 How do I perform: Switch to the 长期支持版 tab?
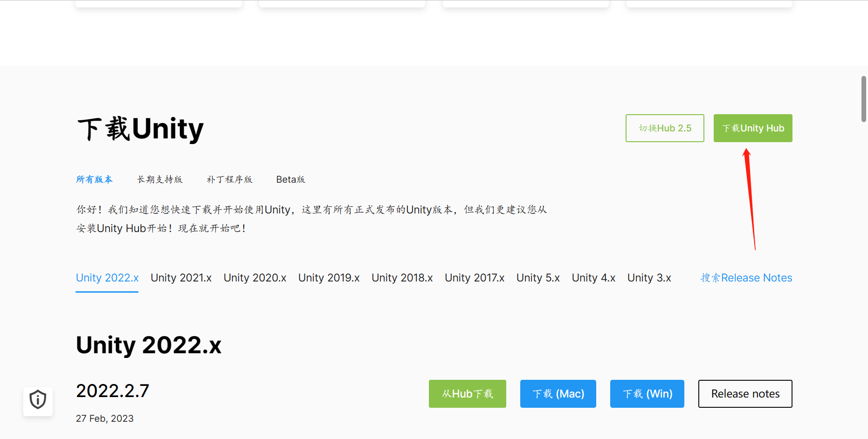[160, 179]
